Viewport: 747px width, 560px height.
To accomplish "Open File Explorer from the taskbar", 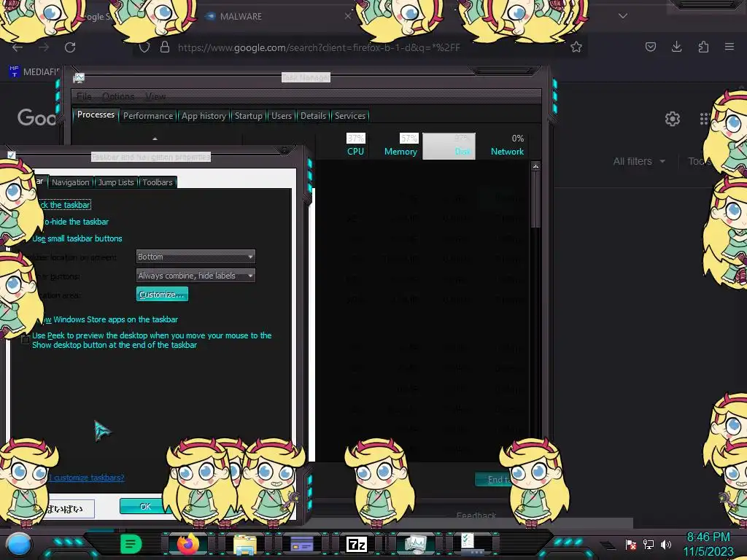I will 245,545.
